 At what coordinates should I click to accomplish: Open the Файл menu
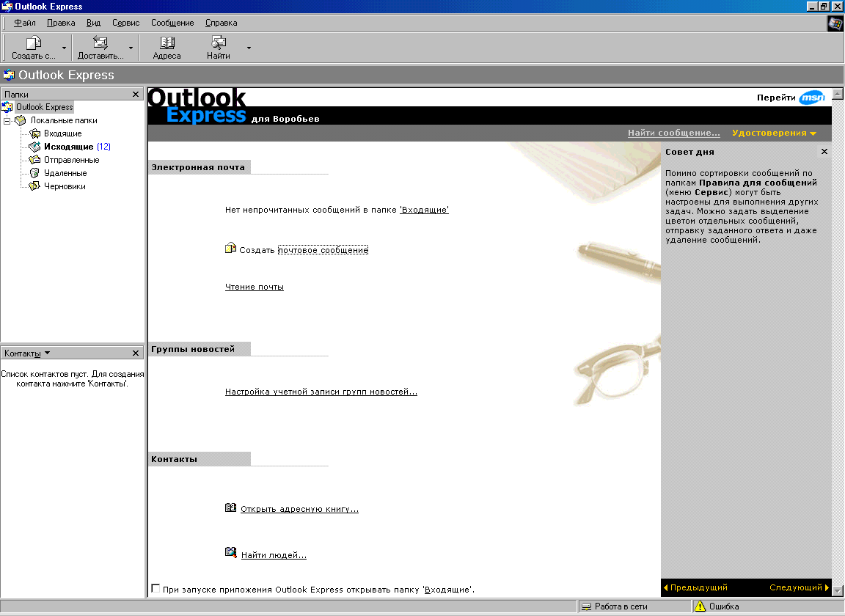[25, 23]
